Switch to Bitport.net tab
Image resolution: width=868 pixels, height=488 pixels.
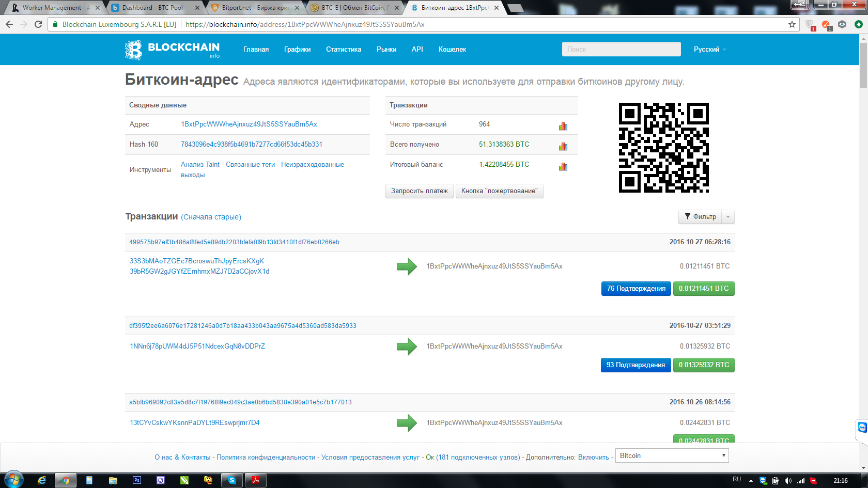(x=255, y=8)
